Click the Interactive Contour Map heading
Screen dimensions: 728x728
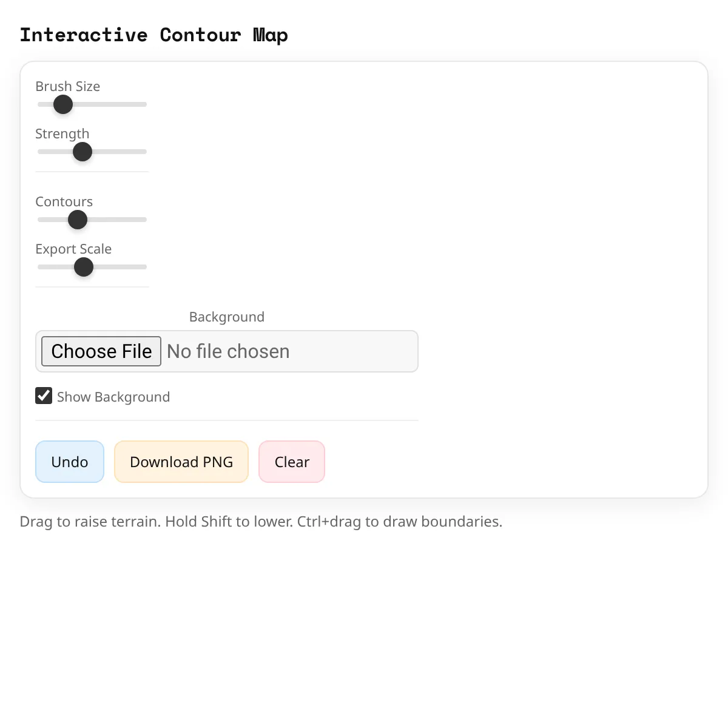tap(153, 35)
